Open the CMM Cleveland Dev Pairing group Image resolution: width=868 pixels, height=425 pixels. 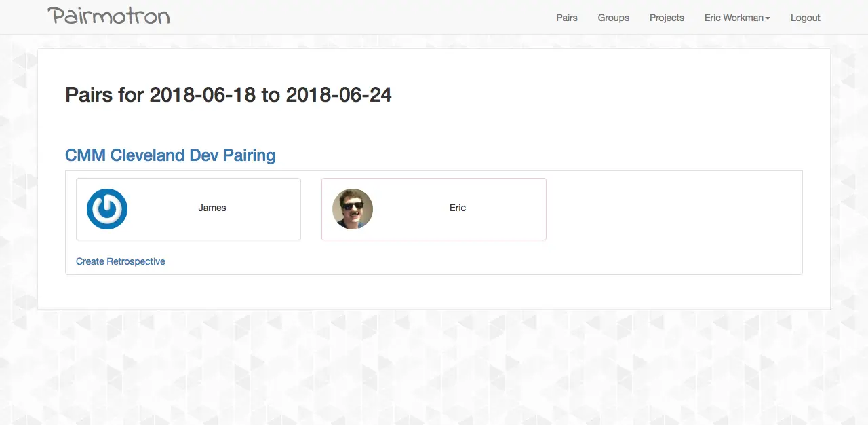(x=170, y=155)
